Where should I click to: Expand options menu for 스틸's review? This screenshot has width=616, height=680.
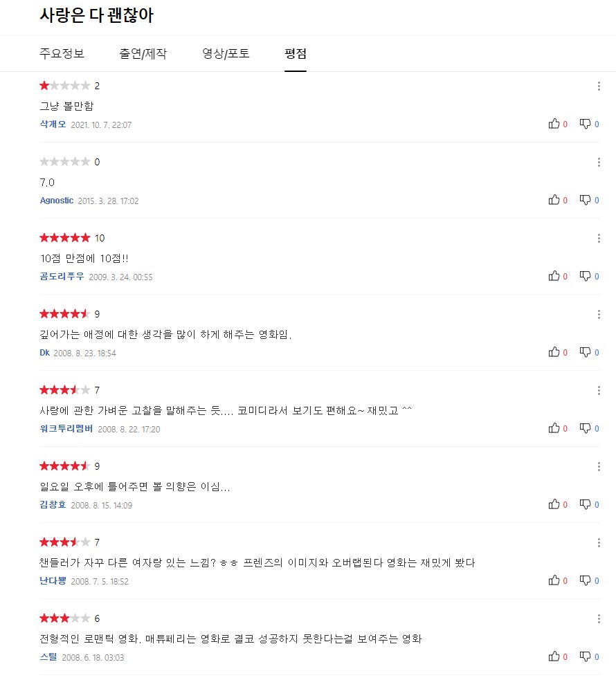599,619
